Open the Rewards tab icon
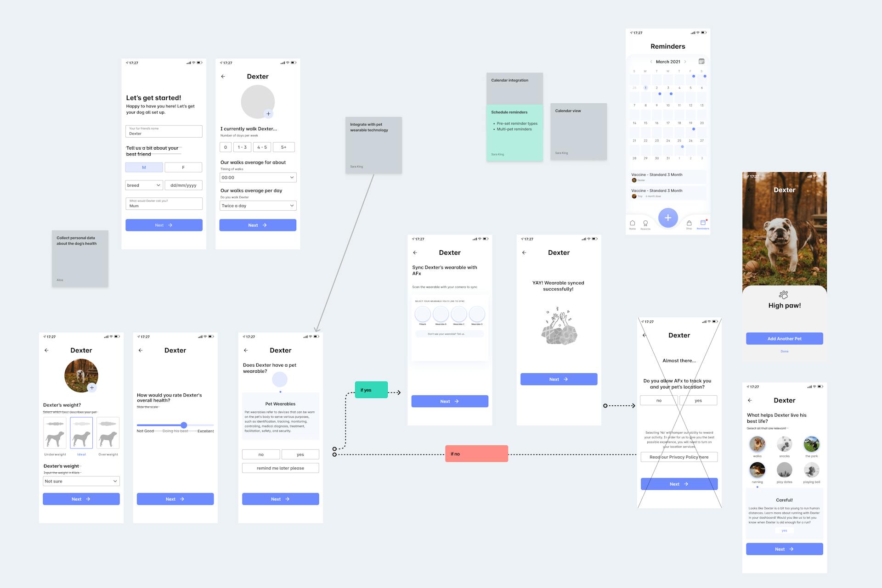 pos(645,224)
